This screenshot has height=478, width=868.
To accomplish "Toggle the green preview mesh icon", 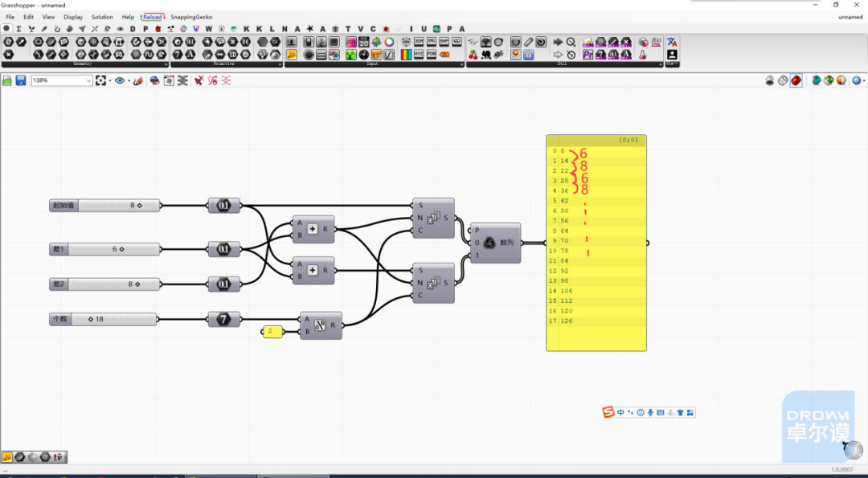I will coord(829,81).
